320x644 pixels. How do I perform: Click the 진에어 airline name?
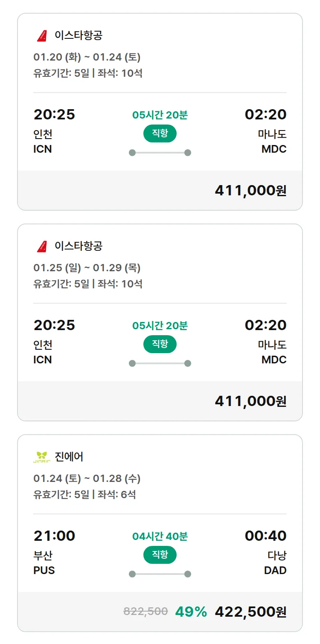pyautogui.click(x=69, y=457)
